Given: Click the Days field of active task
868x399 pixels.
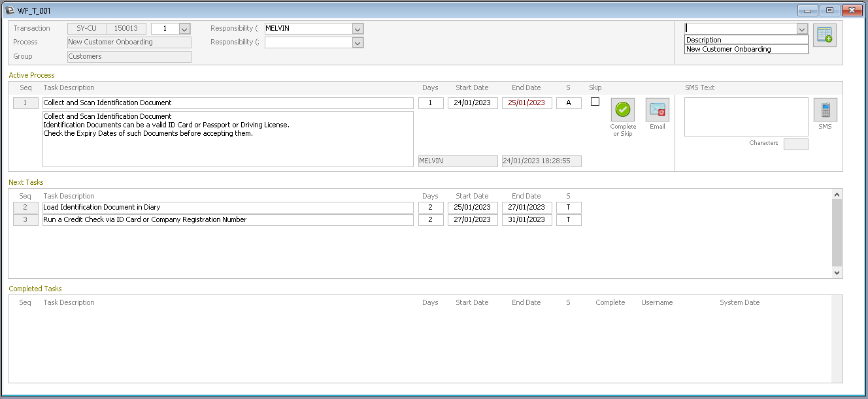Looking at the screenshot, I should point(431,103).
